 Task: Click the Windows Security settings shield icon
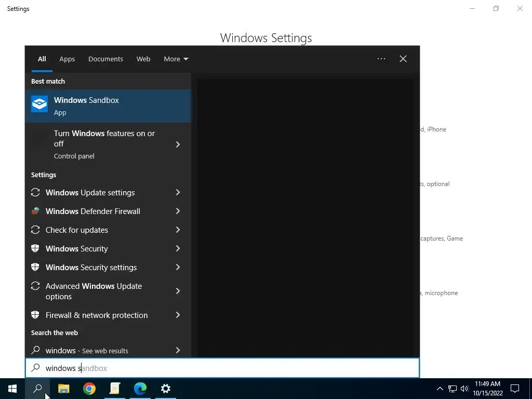tap(35, 267)
